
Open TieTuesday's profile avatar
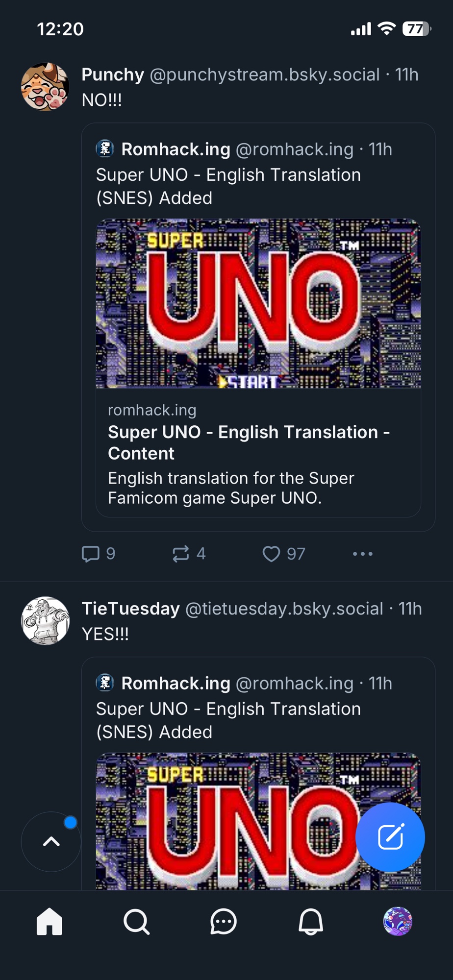coord(45,621)
